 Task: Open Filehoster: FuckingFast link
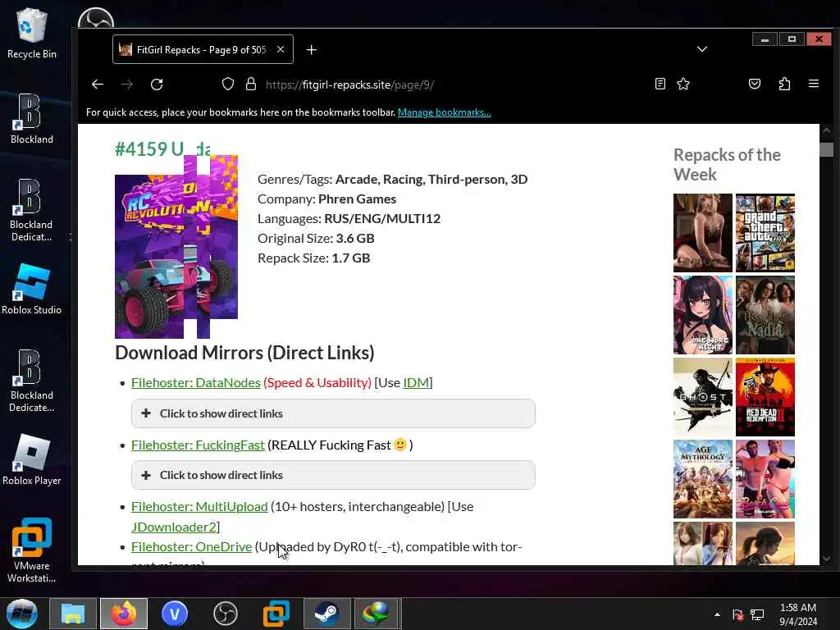coord(198,445)
